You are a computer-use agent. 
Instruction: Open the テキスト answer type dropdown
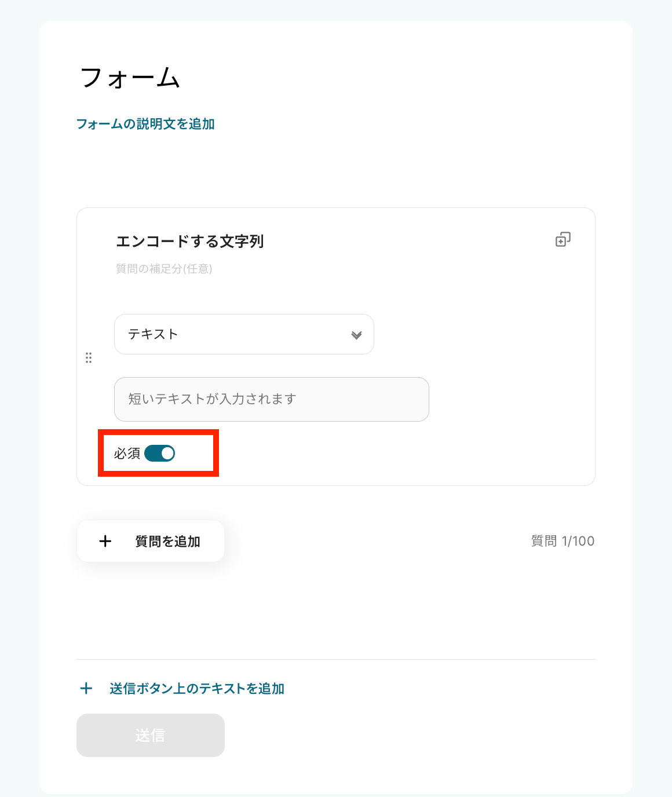[244, 334]
